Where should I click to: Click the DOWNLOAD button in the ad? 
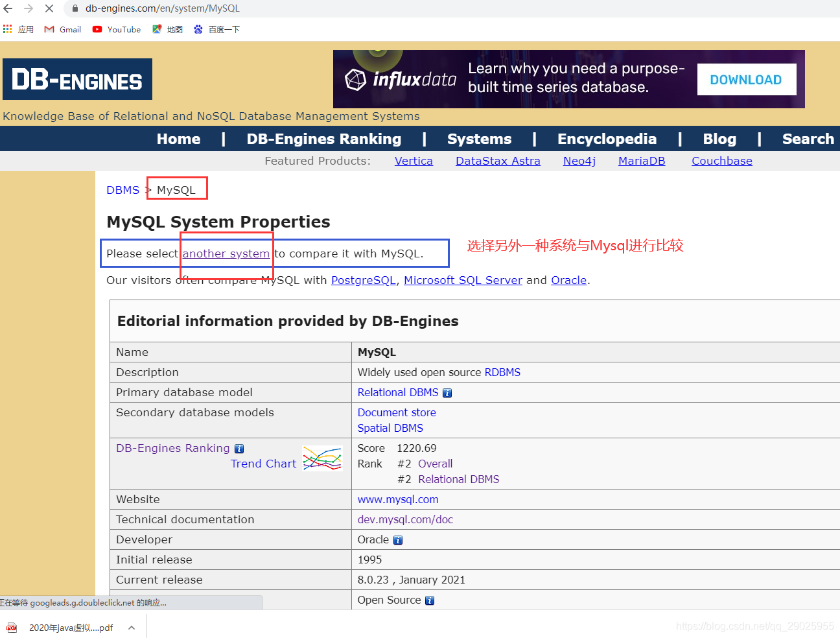pos(747,80)
